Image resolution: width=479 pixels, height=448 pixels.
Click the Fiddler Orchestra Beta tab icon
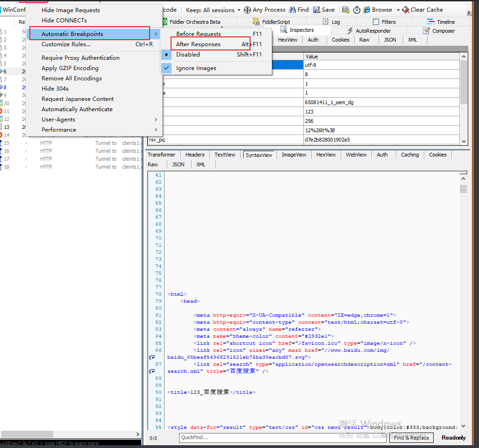[165, 21]
